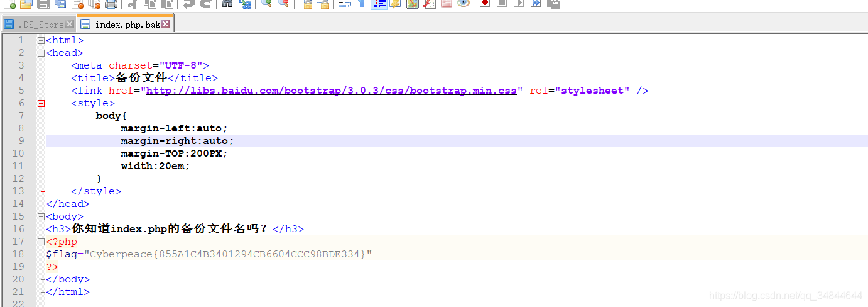The height and width of the screenshot is (307, 868).
Task: Switch to the .DS_Store tab
Action: [39, 25]
